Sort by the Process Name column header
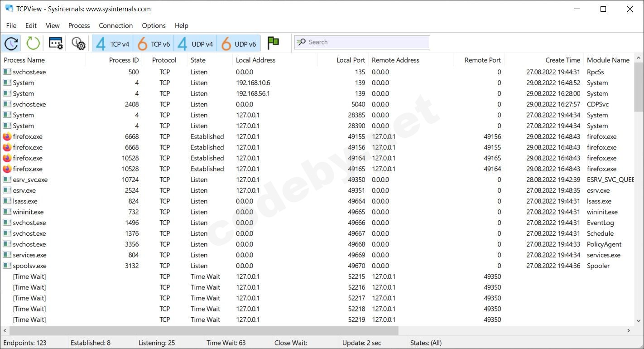 [x=24, y=60]
